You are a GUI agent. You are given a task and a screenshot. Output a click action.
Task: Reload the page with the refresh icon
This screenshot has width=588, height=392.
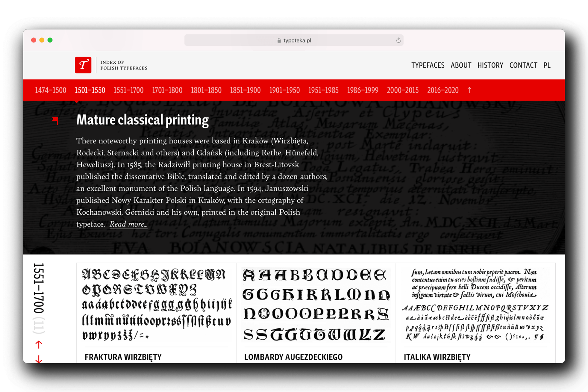click(398, 41)
